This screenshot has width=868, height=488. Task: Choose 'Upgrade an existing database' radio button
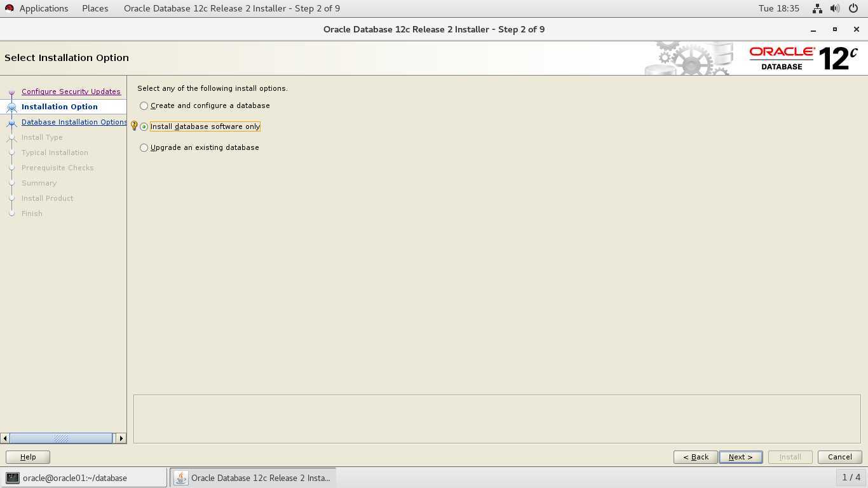pyautogui.click(x=144, y=147)
